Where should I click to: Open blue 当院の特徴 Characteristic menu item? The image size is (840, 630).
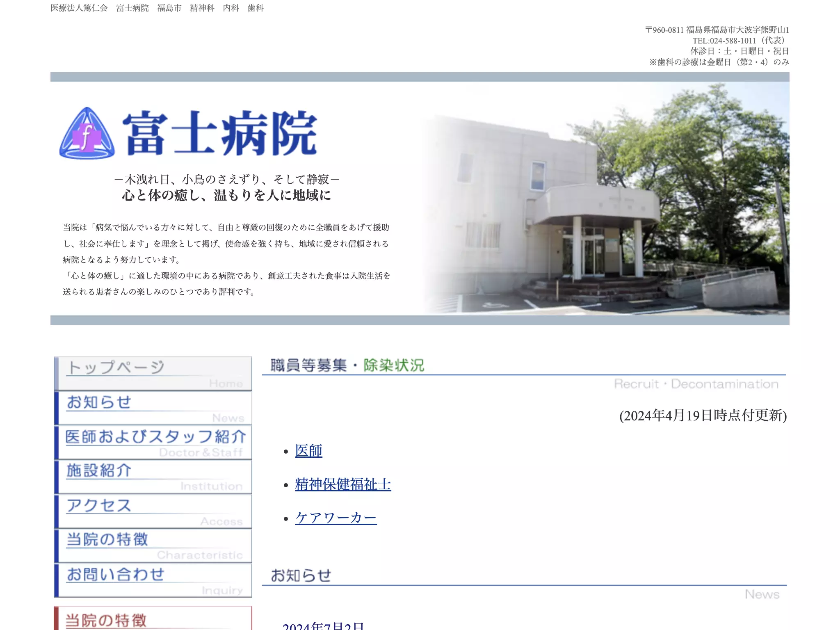coord(153,546)
